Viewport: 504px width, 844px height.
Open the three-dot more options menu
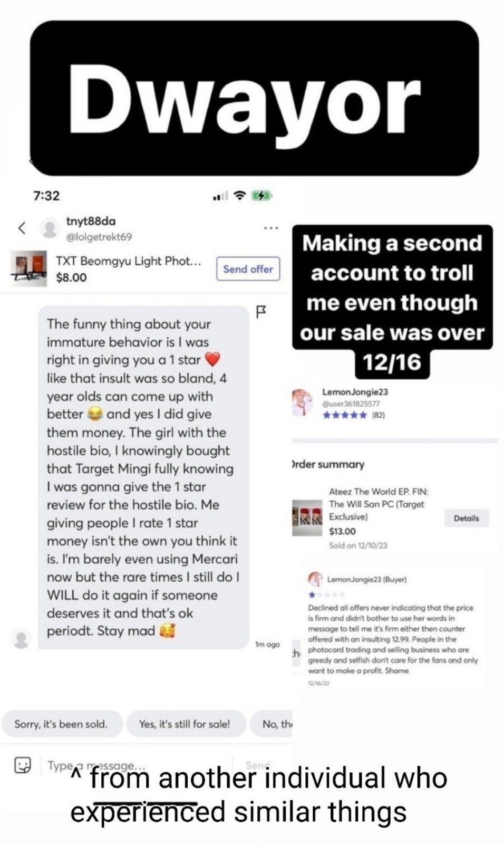pos(271,228)
